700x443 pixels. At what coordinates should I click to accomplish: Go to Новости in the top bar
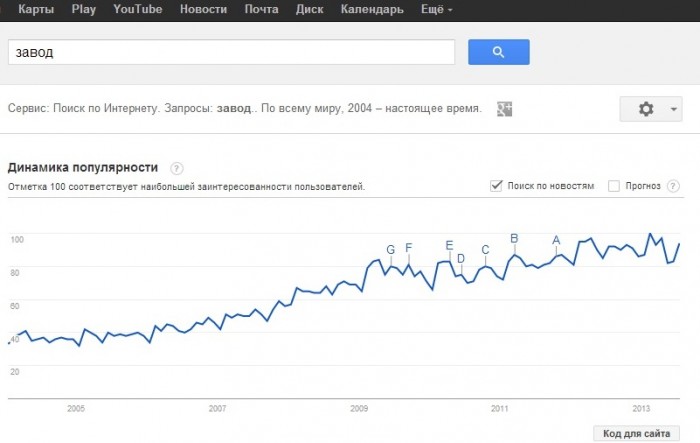pyautogui.click(x=203, y=10)
